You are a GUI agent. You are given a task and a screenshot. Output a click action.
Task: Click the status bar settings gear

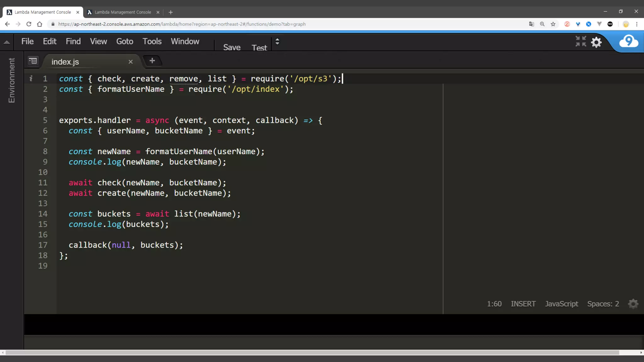click(x=633, y=304)
